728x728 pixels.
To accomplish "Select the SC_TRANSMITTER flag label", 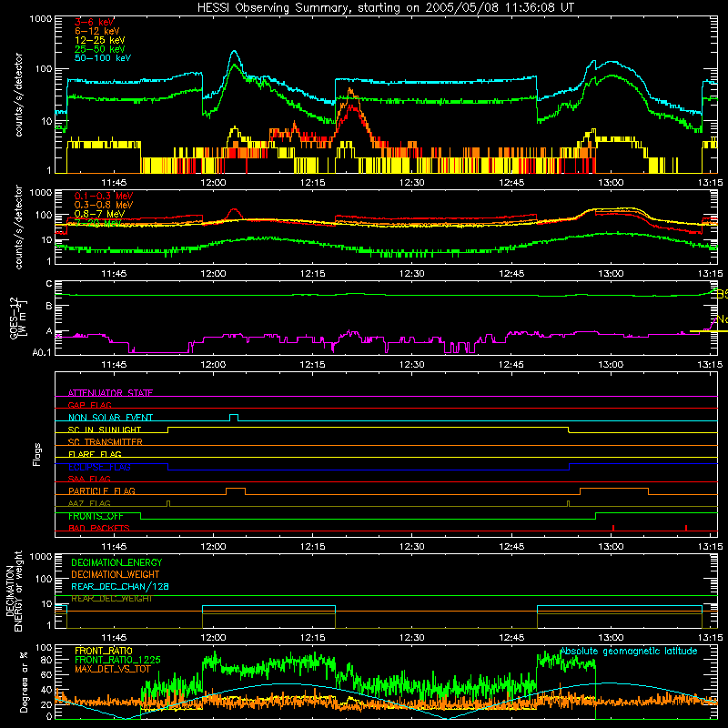I will (106, 442).
